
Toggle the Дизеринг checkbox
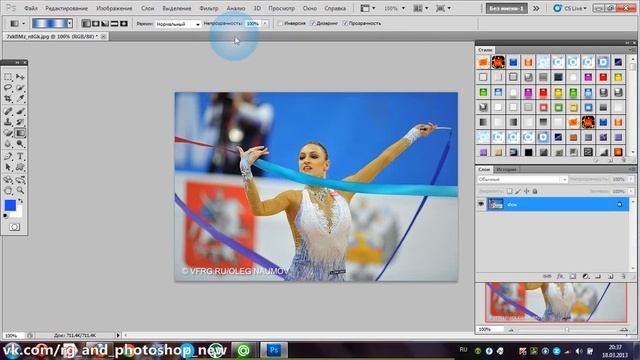tap(313, 24)
